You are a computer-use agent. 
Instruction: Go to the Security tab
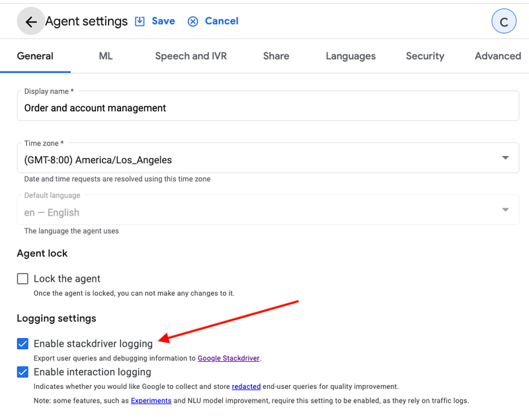coord(425,56)
